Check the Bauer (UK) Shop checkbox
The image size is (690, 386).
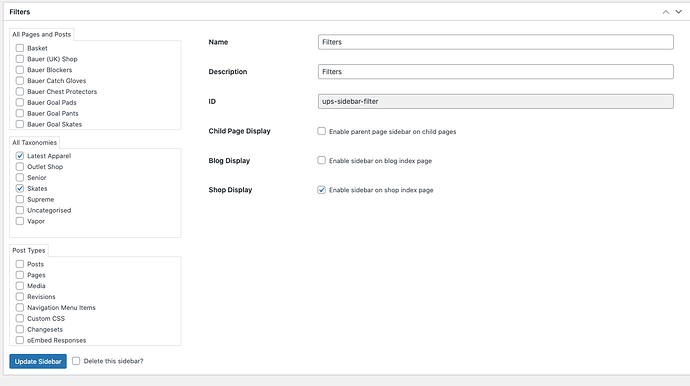tap(20, 59)
